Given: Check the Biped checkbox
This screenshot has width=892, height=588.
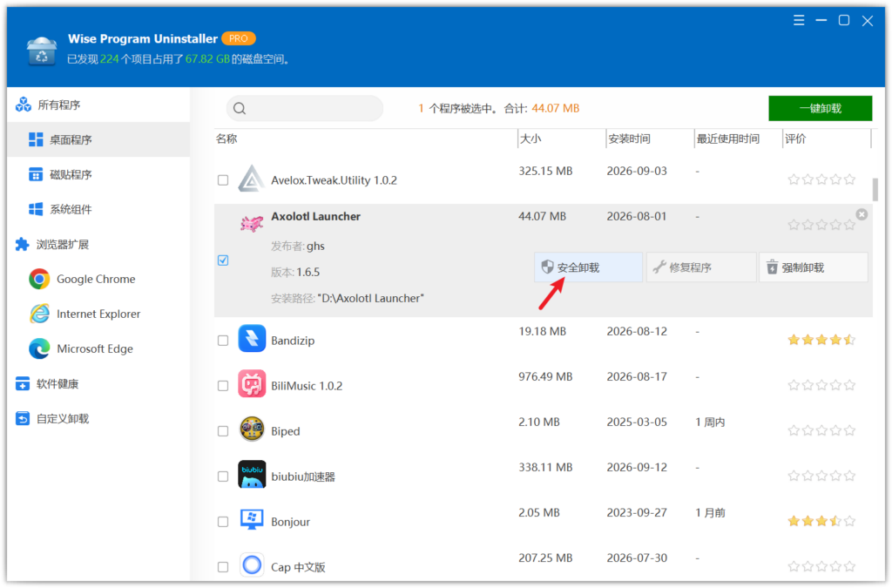Looking at the screenshot, I should click(223, 431).
